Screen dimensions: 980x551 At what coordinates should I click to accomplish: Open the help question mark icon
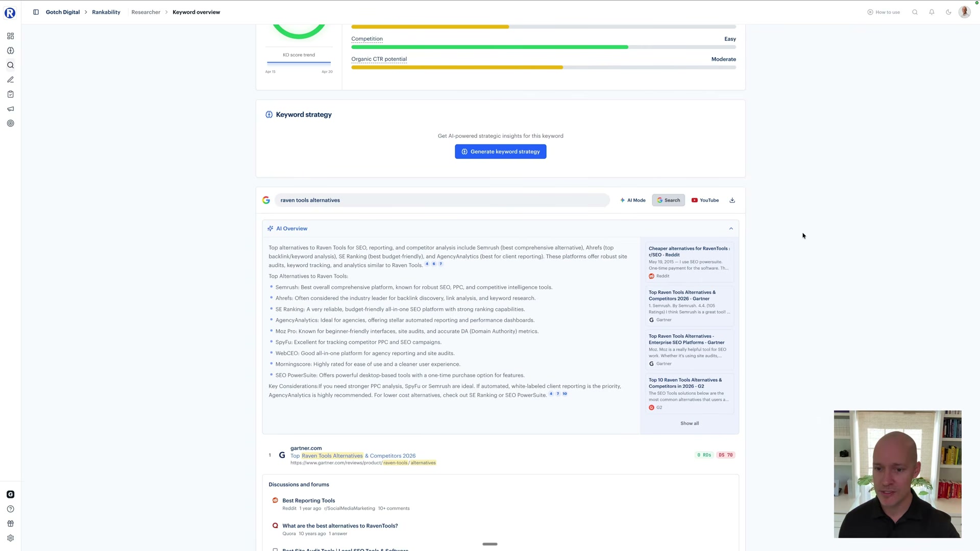pyautogui.click(x=10, y=509)
